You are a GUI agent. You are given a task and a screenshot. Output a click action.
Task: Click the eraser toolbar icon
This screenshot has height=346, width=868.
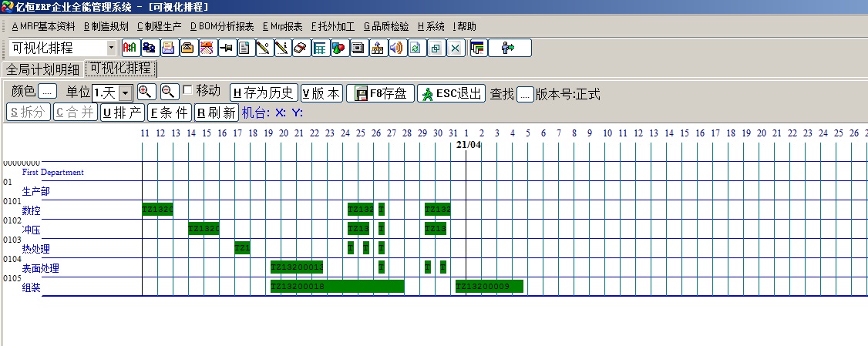coord(301,49)
